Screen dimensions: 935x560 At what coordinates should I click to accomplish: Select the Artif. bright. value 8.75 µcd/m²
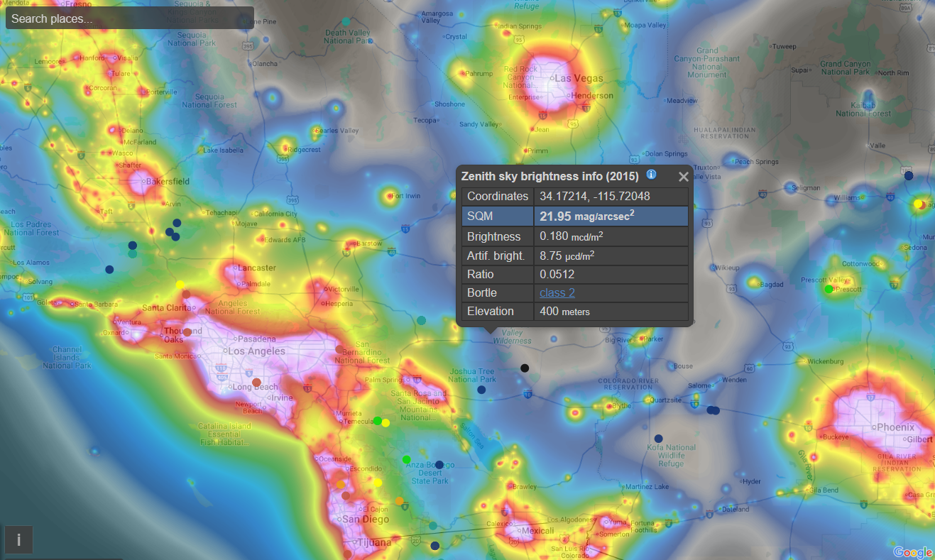click(567, 256)
